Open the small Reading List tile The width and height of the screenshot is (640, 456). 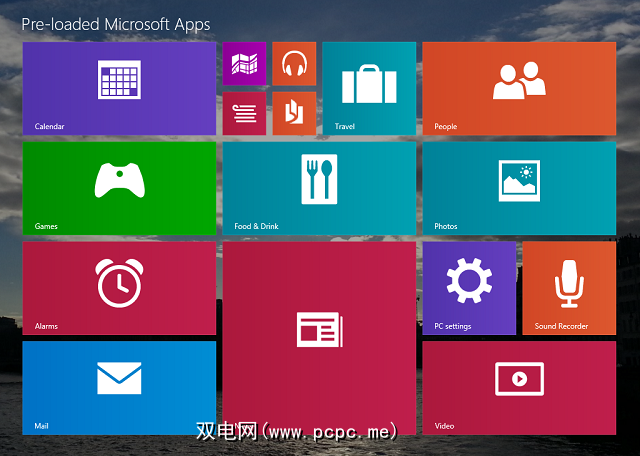[244, 113]
